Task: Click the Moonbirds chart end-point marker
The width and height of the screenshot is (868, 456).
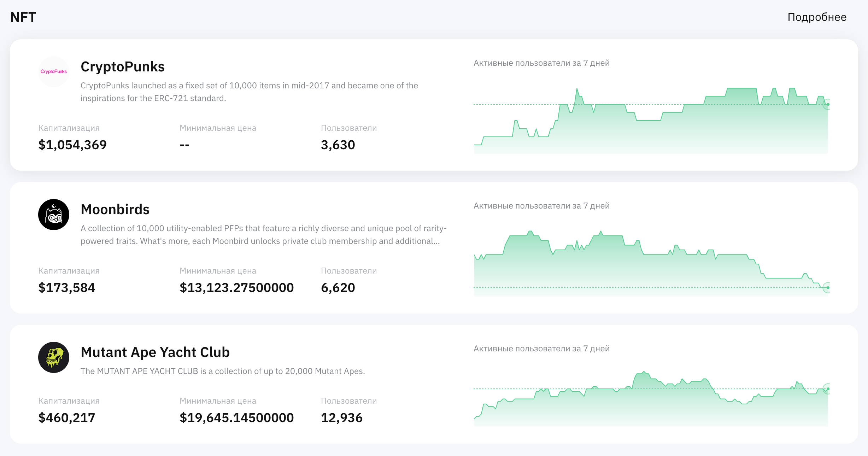Action: click(x=828, y=288)
